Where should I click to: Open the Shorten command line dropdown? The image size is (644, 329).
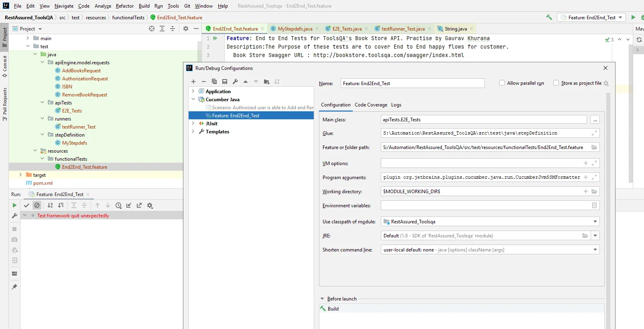click(x=595, y=250)
